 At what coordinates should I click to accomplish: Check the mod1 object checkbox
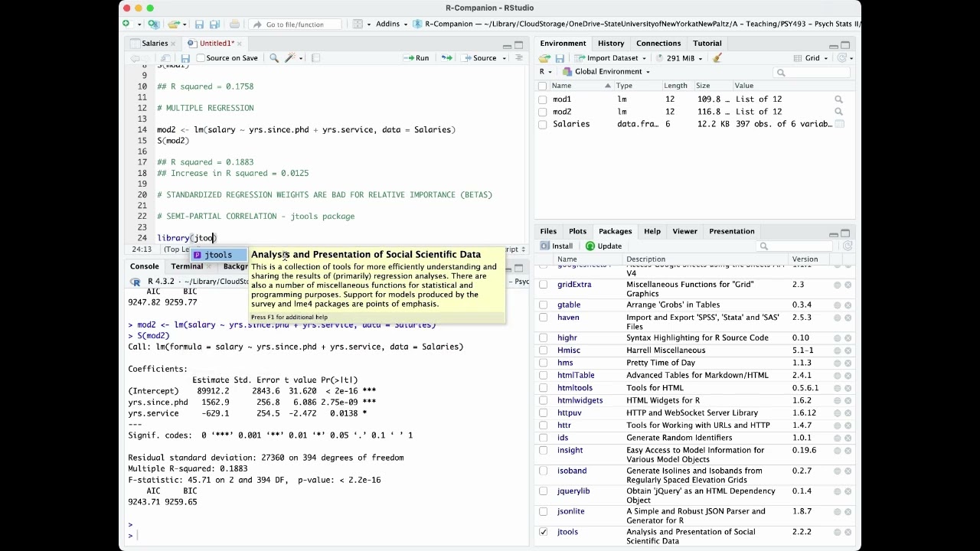click(543, 99)
